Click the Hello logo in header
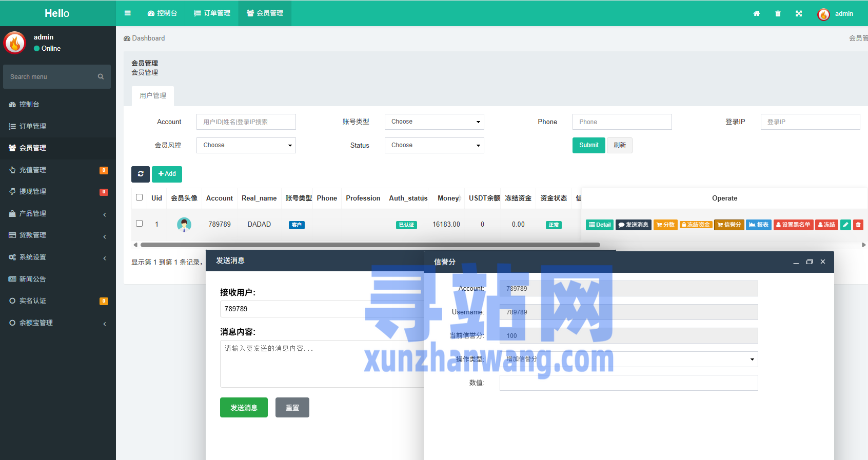 point(57,13)
